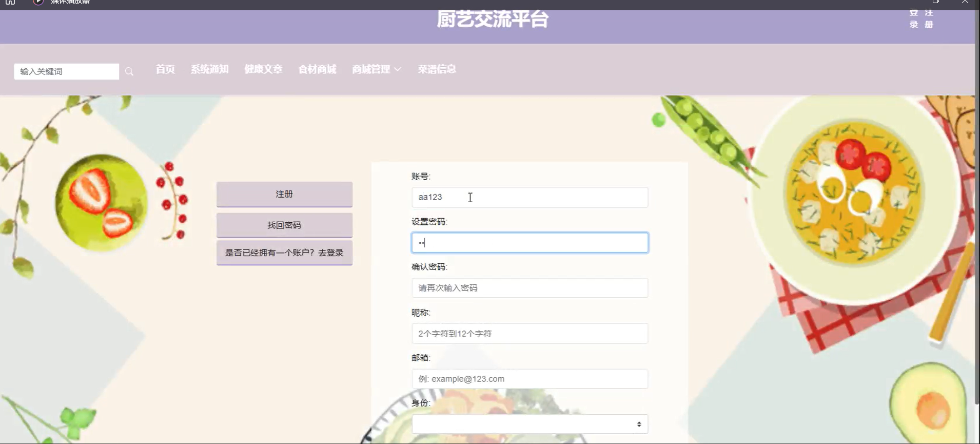The height and width of the screenshot is (444, 980).
Task: Open the 菜谱信息 menu item
Action: (437, 69)
